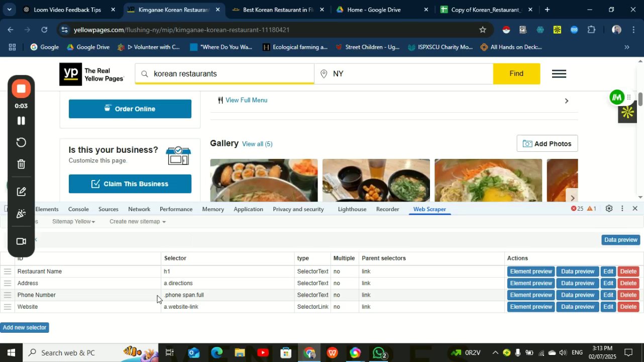Open WhatsApp from the taskbar
Viewport: 644px width, 362px height.
click(x=379, y=353)
